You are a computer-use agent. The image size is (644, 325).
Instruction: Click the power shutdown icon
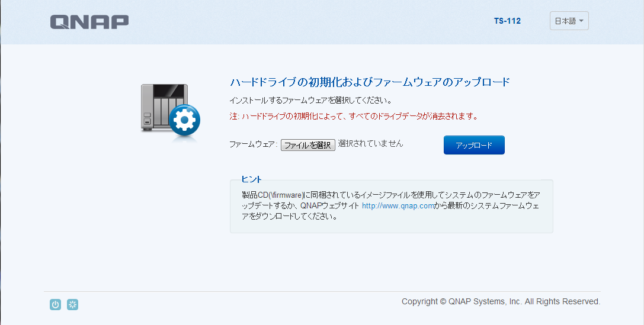pos(56,304)
